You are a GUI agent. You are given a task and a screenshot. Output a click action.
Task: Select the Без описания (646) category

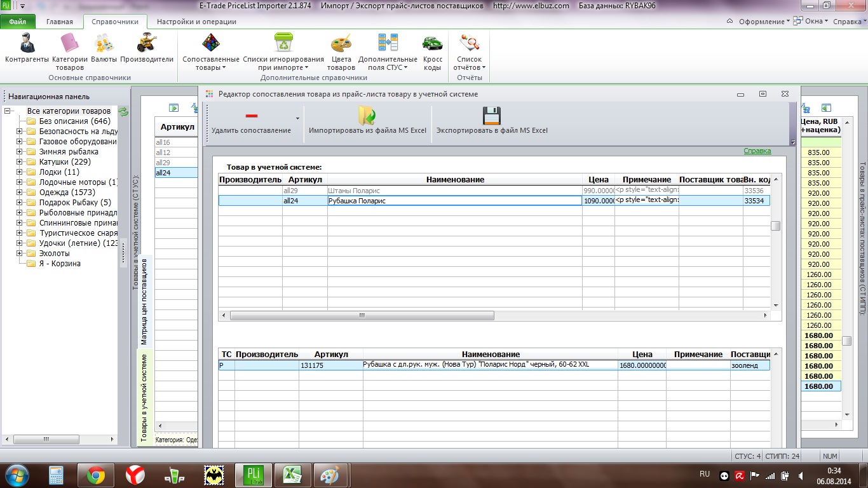tap(74, 121)
